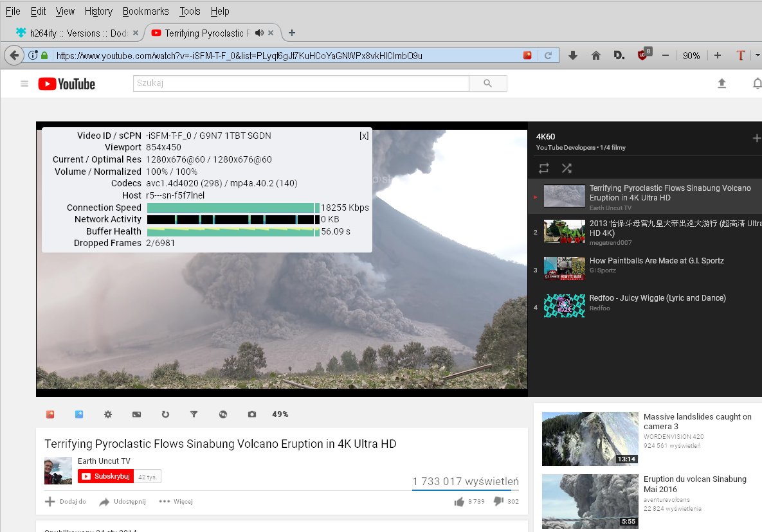Focus the YouTube 'Szukaj' search field

click(301, 84)
